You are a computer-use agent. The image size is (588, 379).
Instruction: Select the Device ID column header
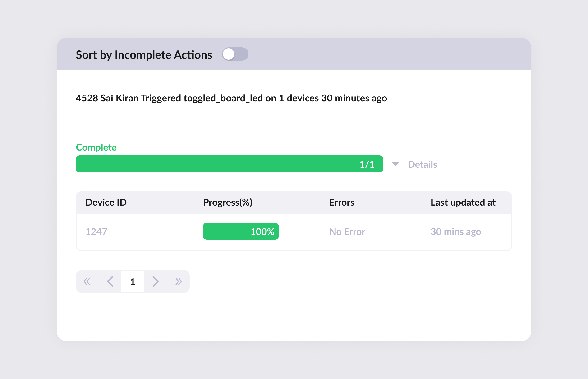(106, 202)
